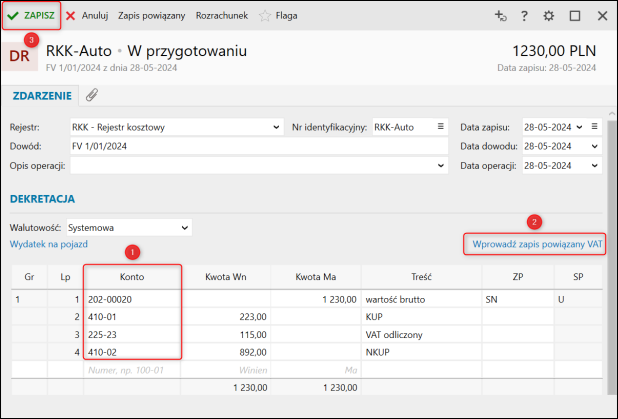
Task: Switch to the ZDARZENIE tab
Action: [40, 95]
